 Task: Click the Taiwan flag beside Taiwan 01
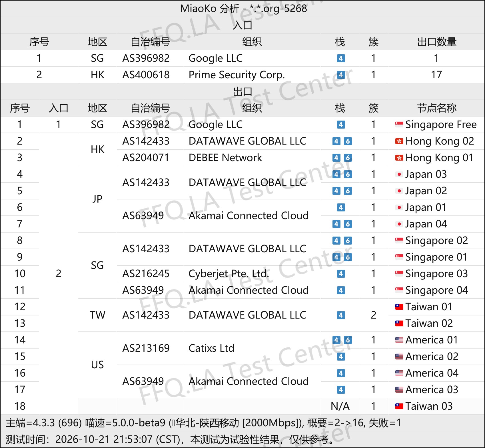pos(399,307)
